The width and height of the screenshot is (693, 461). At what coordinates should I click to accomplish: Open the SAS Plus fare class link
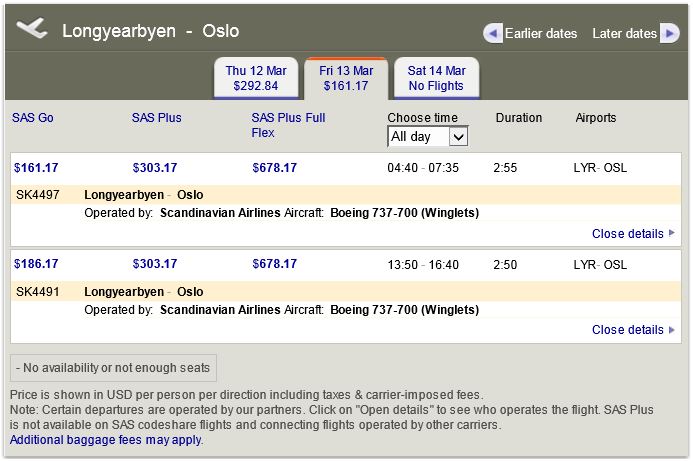click(156, 118)
